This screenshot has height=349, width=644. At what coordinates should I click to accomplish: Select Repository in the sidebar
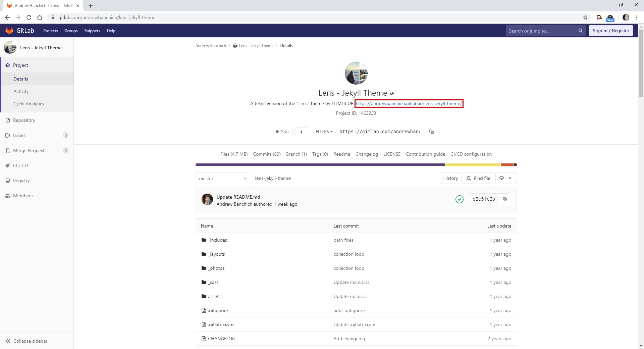(x=24, y=120)
